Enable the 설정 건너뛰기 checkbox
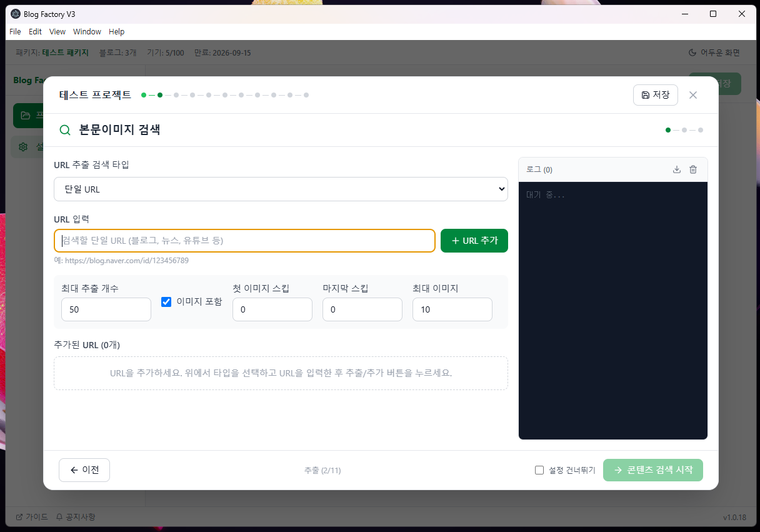 (x=539, y=469)
